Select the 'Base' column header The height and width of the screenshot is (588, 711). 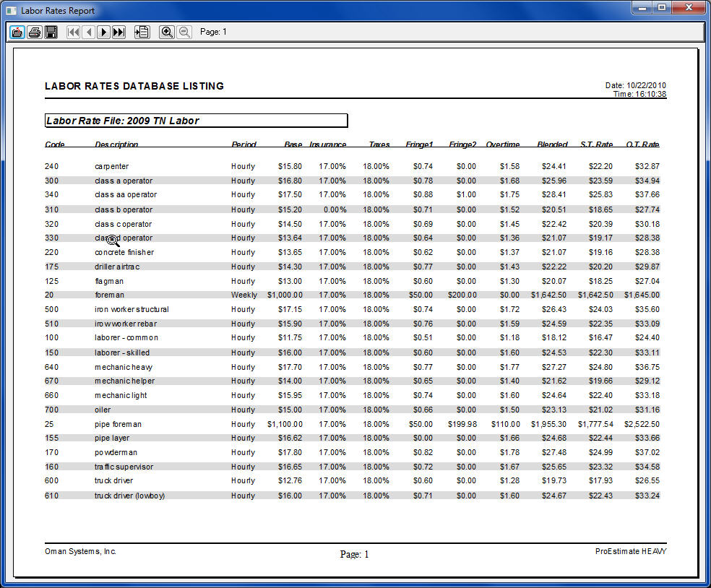point(293,144)
